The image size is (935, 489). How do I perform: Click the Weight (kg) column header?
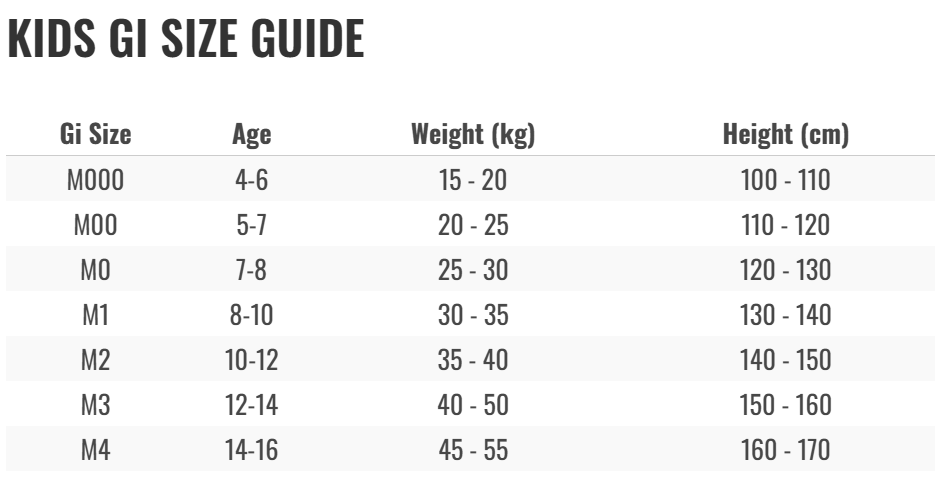[x=473, y=135]
